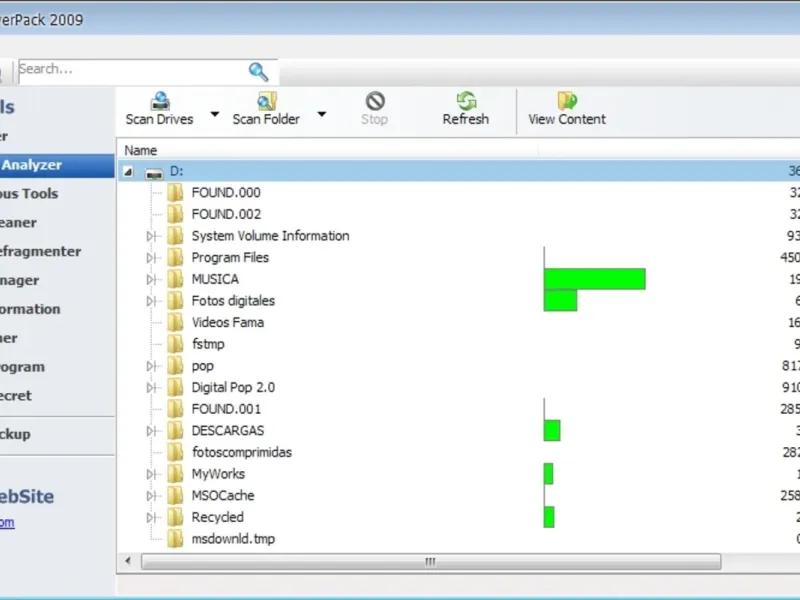
Task: Click the MUSICA green size bar
Action: tap(595, 279)
